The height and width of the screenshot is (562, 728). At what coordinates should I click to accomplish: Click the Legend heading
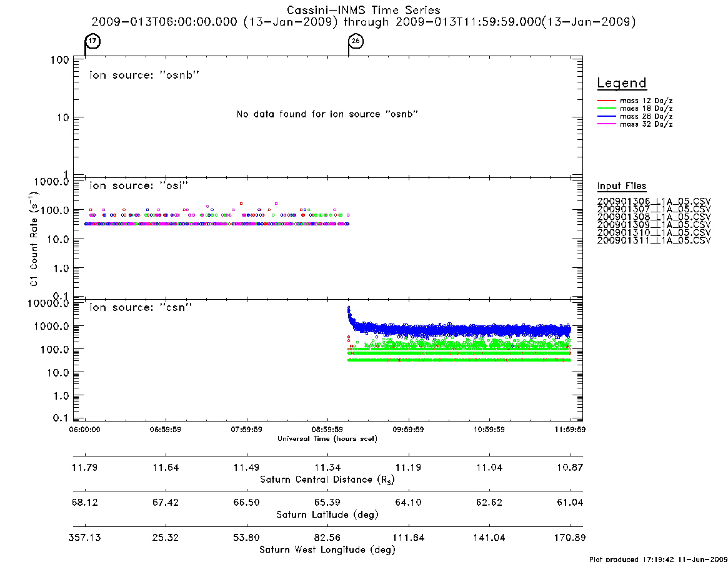tap(622, 84)
